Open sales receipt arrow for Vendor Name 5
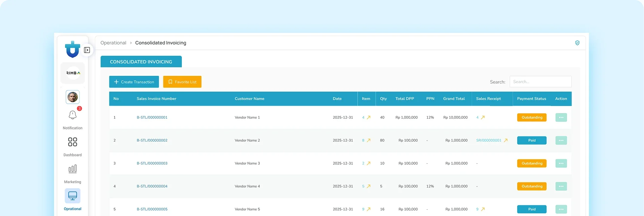This screenshot has width=644, height=216. pos(483,209)
